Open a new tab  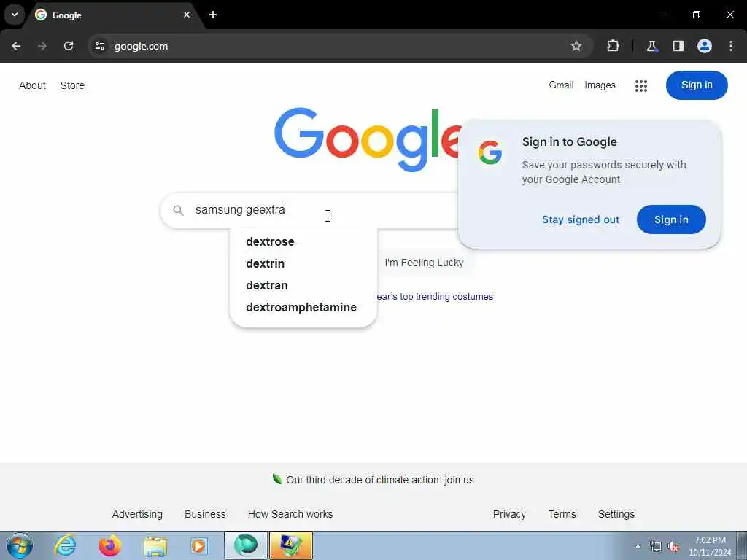213,15
